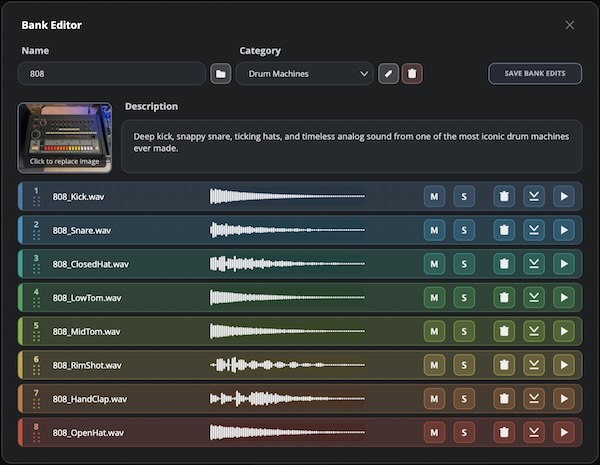Play the 808_RimShot.wav sample

point(564,365)
